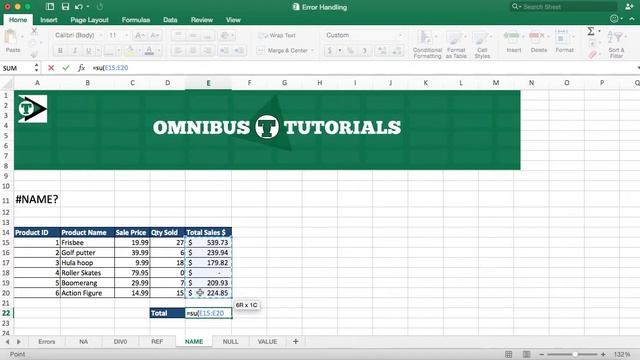The height and width of the screenshot is (360, 640).
Task: Toggle Underline formatting
Action: click(x=88, y=51)
